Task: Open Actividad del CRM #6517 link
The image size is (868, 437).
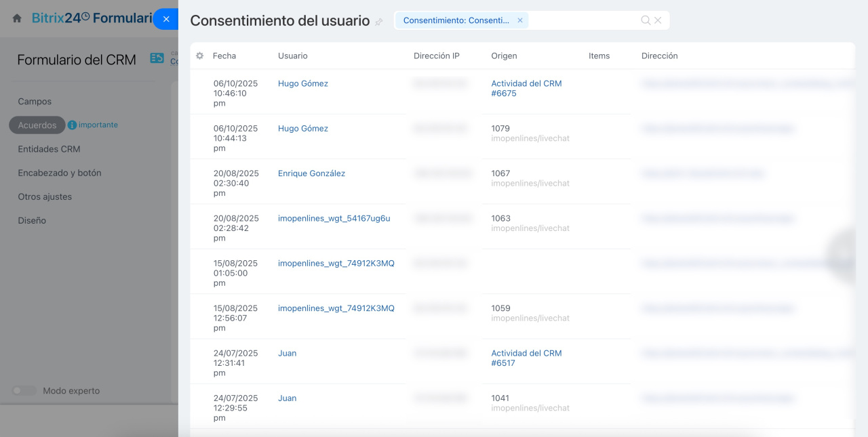Action: 526,358
